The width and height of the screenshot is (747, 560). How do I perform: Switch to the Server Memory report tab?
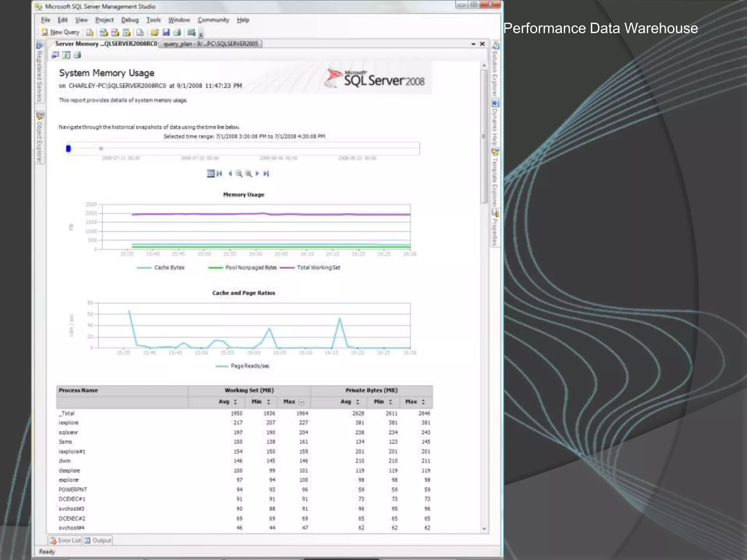[x=106, y=44]
